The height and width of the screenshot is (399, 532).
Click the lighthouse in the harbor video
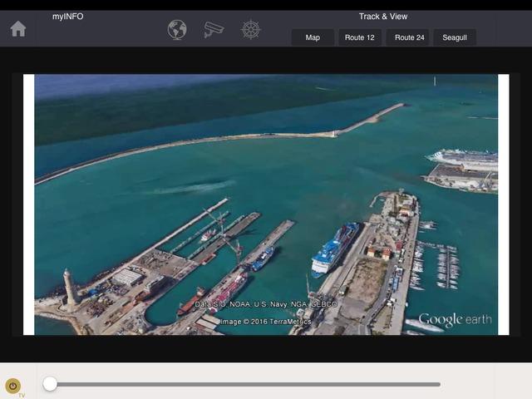(70, 287)
